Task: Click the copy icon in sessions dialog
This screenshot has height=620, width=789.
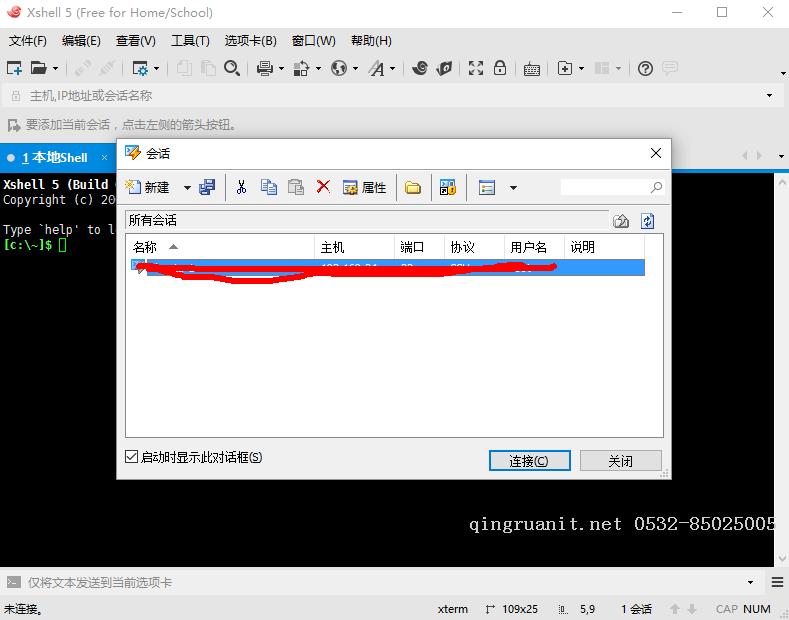Action: pos(269,187)
